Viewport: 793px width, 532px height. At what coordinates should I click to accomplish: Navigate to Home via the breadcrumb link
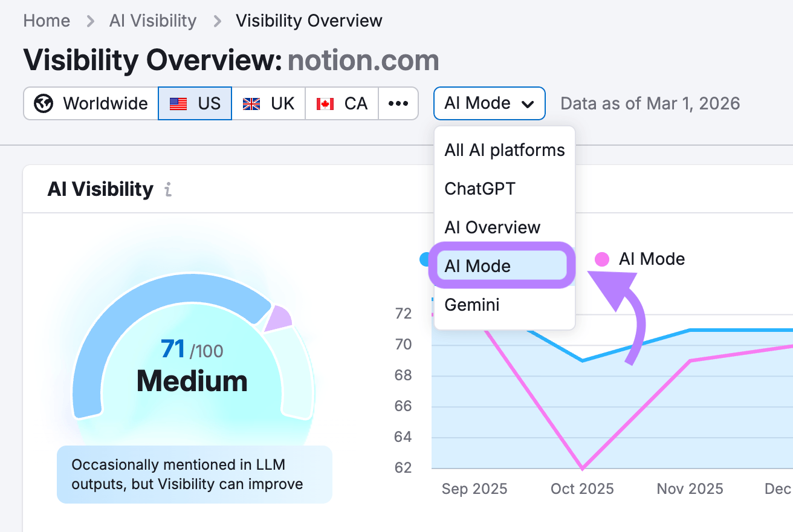(x=47, y=21)
